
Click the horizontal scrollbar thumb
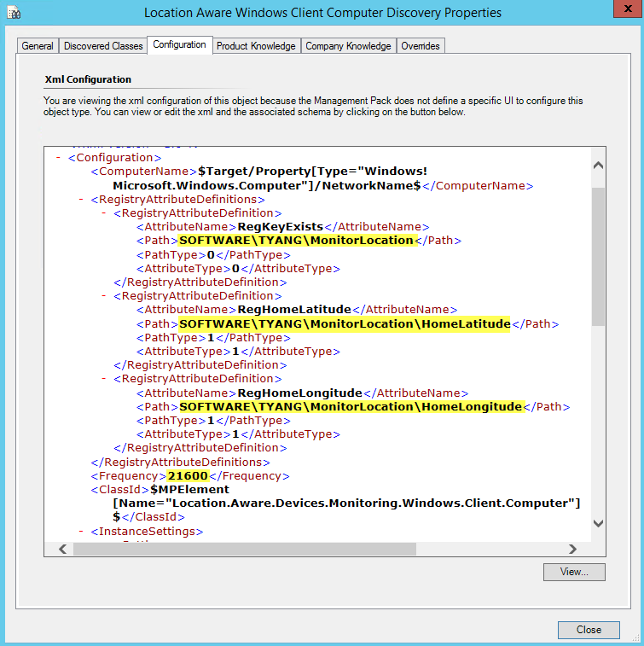245,549
